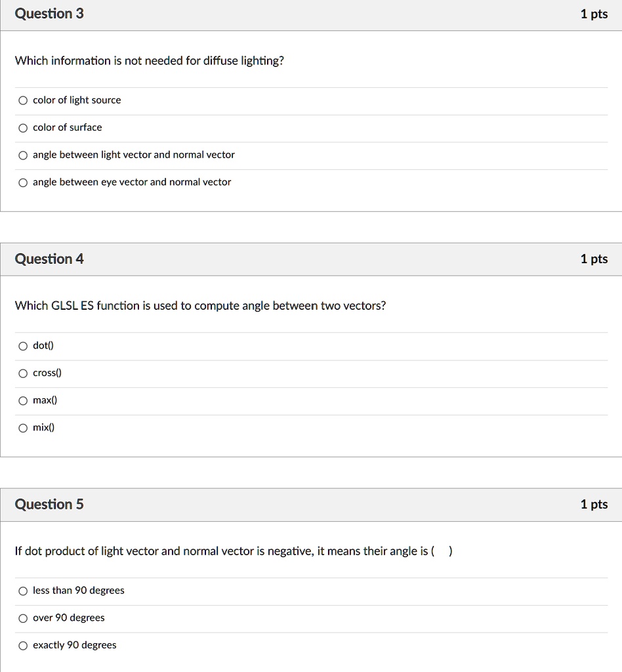Screen dimensions: 622x672
Task: Select 'color of surface' option
Action: click(x=23, y=127)
